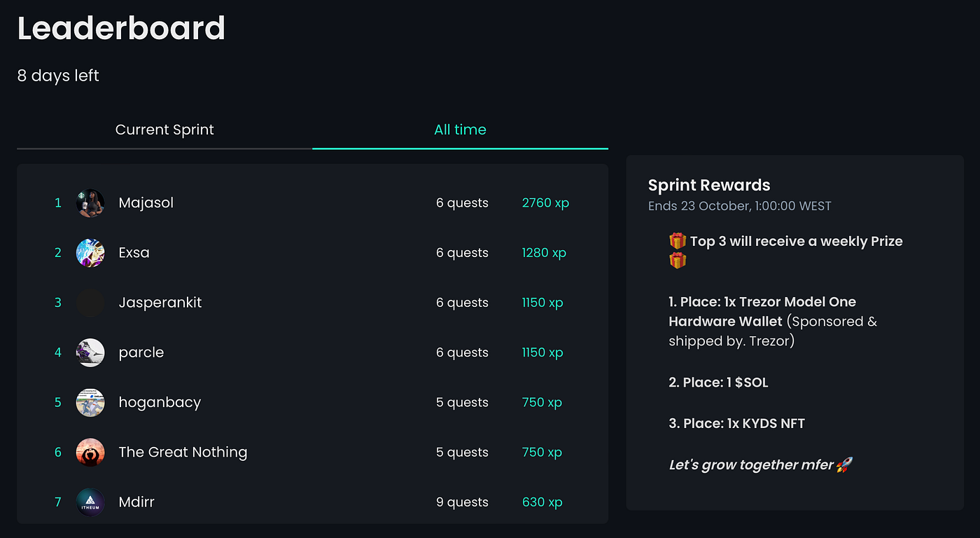This screenshot has width=980, height=538.
Task: Click the Sprint Rewards panel heading
Action: pyautogui.click(x=708, y=185)
